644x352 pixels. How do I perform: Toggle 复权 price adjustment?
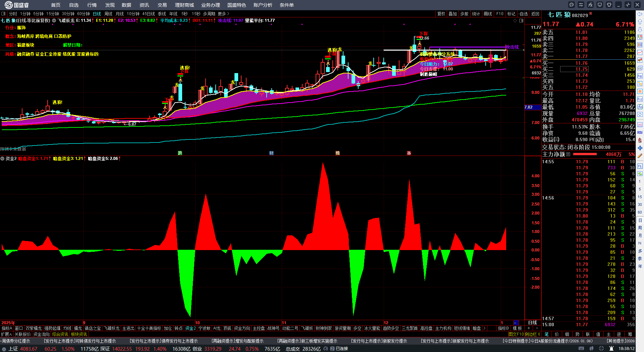pyautogui.click(x=441, y=14)
